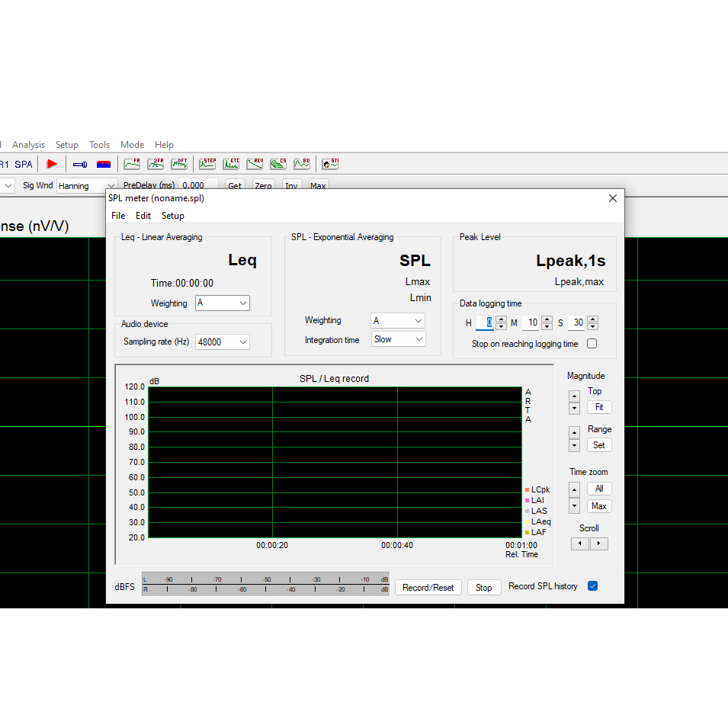Screen dimensions: 728x728
Task: Open the Analysis menu
Action: click(x=28, y=144)
